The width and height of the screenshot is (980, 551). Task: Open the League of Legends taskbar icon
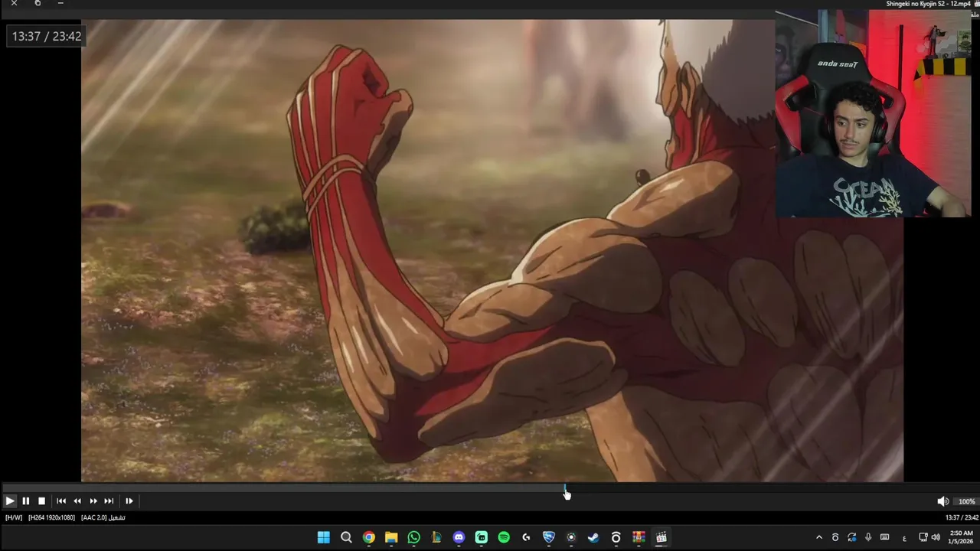tap(436, 537)
